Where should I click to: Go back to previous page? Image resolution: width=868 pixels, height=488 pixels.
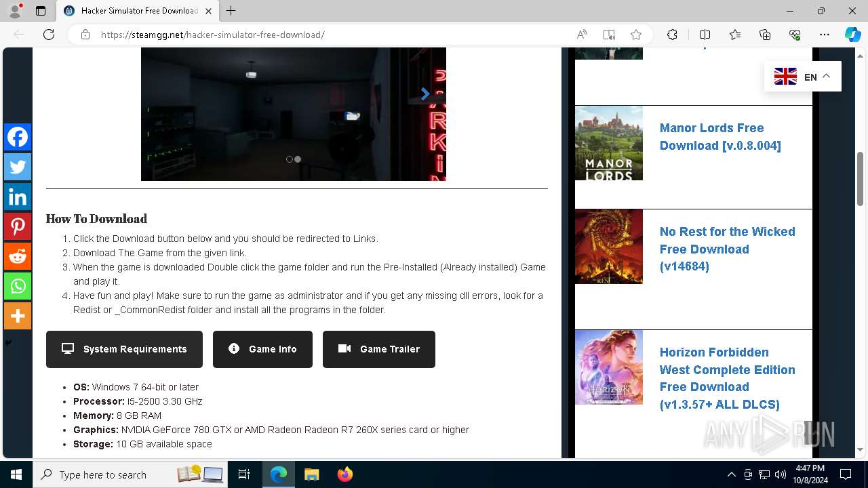[19, 35]
